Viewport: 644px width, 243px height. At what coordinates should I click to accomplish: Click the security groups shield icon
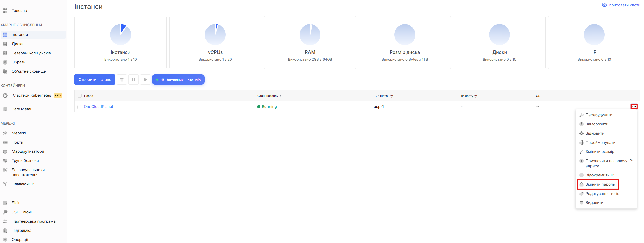5,161
